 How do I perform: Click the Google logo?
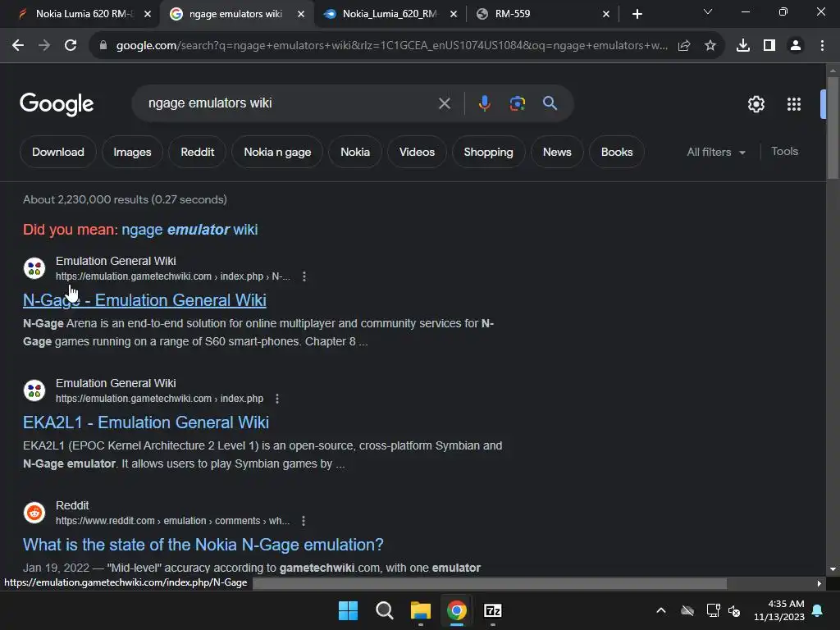57,104
